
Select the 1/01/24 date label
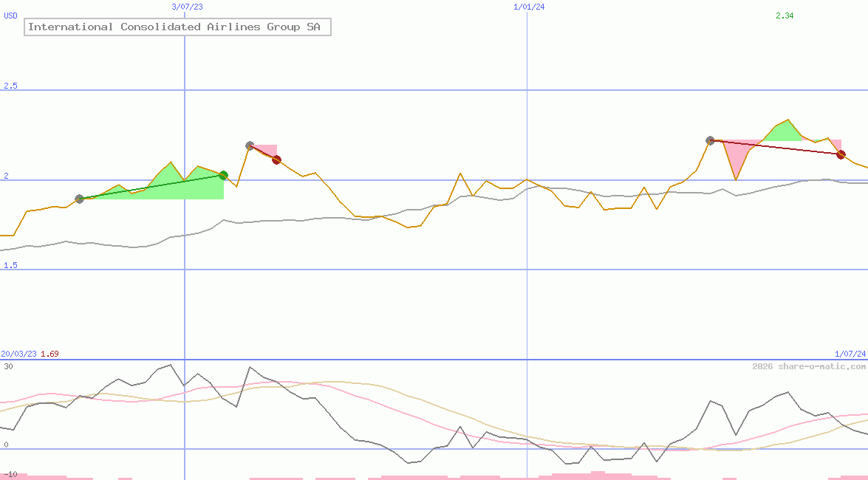coord(529,7)
